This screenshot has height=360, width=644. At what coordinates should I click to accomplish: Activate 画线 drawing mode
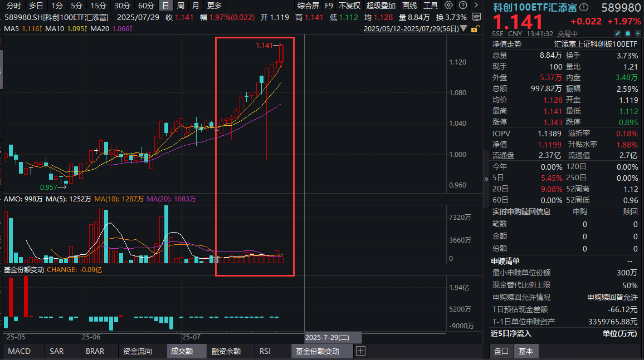[x=409, y=6]
